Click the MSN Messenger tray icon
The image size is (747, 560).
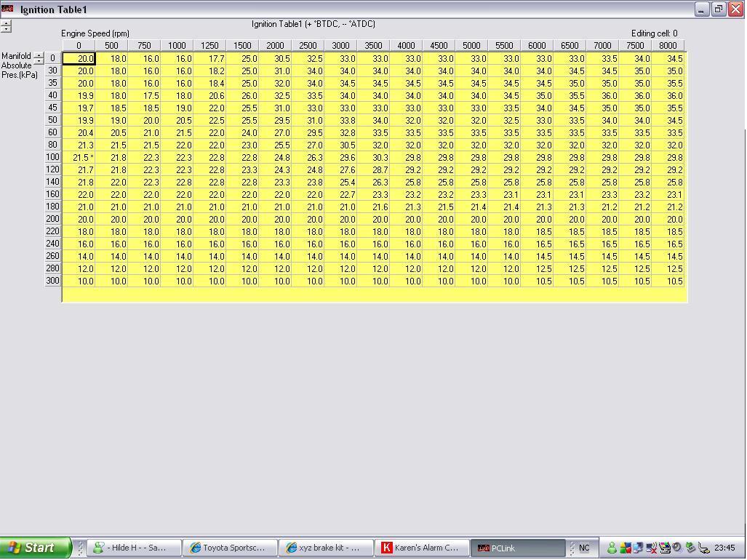pos(612,548)
